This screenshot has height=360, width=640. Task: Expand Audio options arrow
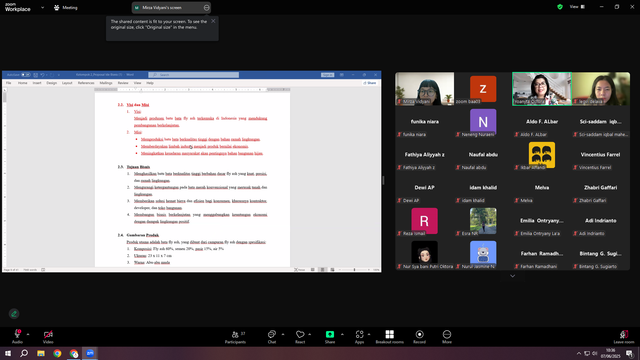[28, 334]
